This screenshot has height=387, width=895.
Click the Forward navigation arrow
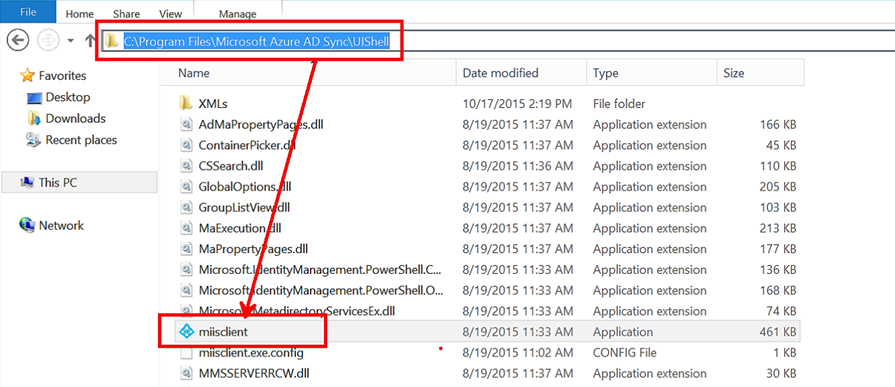47,40
